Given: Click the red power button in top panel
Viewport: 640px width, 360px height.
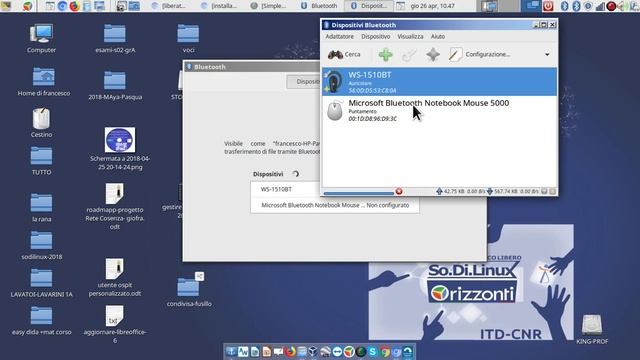Looking at the screenshot, I should 547,6.
